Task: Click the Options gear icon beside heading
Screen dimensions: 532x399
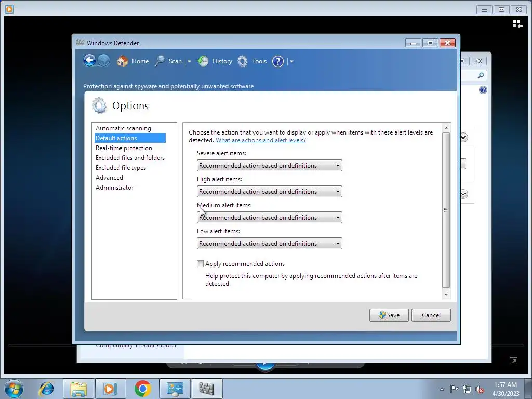Action: [x=99, y=105]
